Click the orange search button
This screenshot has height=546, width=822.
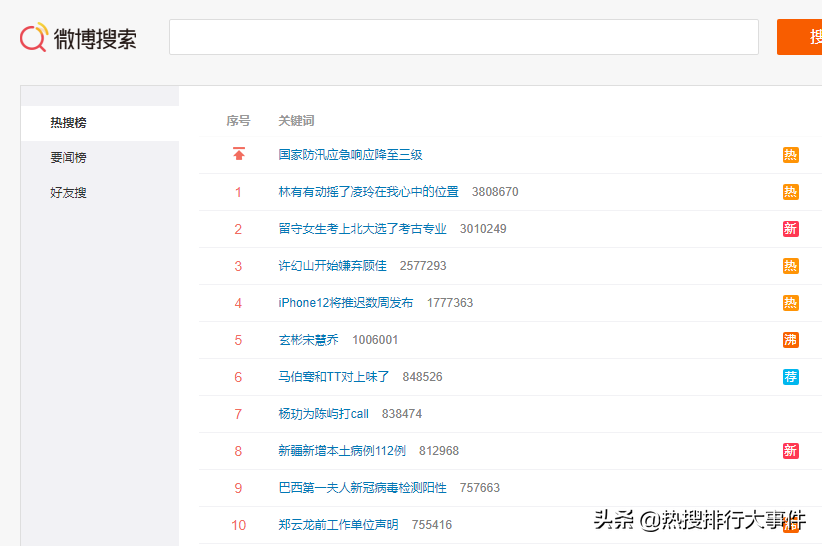(799, 37)
